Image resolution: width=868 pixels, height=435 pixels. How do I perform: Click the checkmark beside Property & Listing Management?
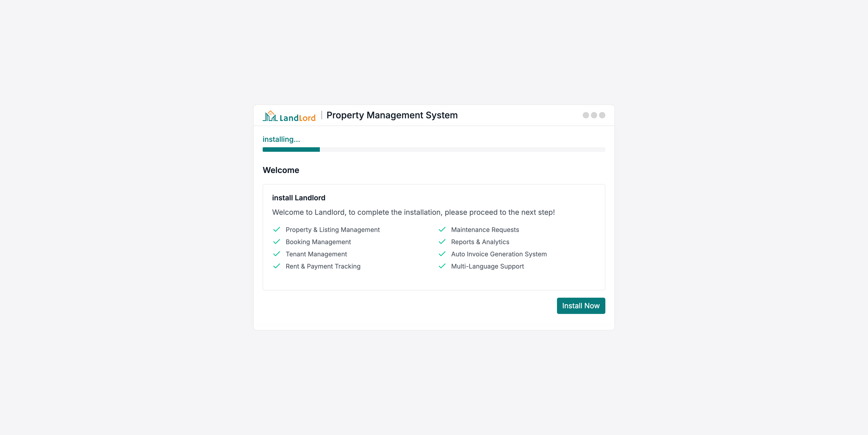point(277,230)
